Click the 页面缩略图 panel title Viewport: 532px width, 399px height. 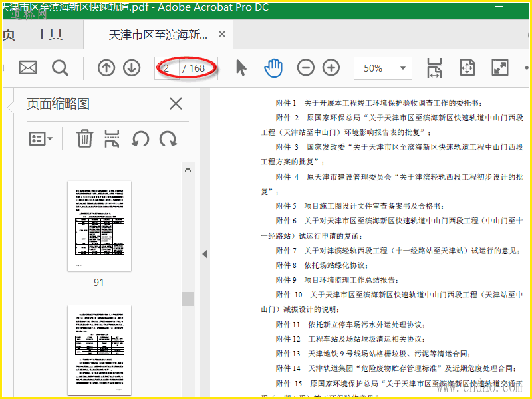[x=58, y=104]
